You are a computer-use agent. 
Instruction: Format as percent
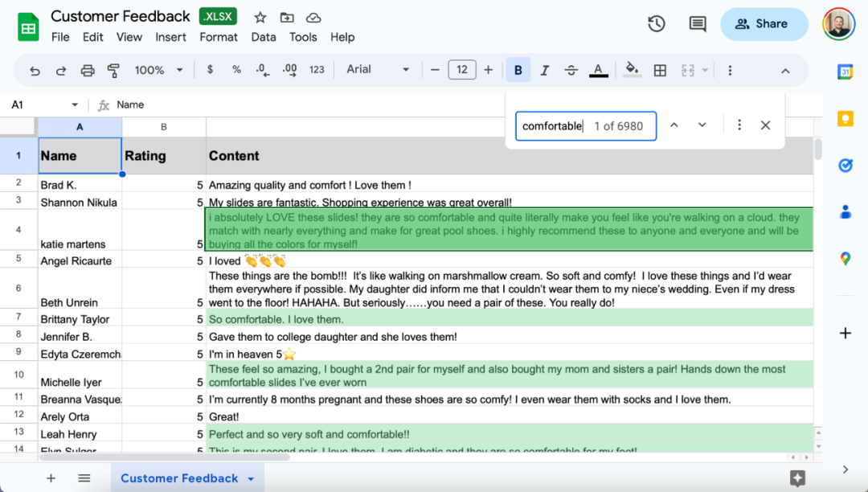236,70
